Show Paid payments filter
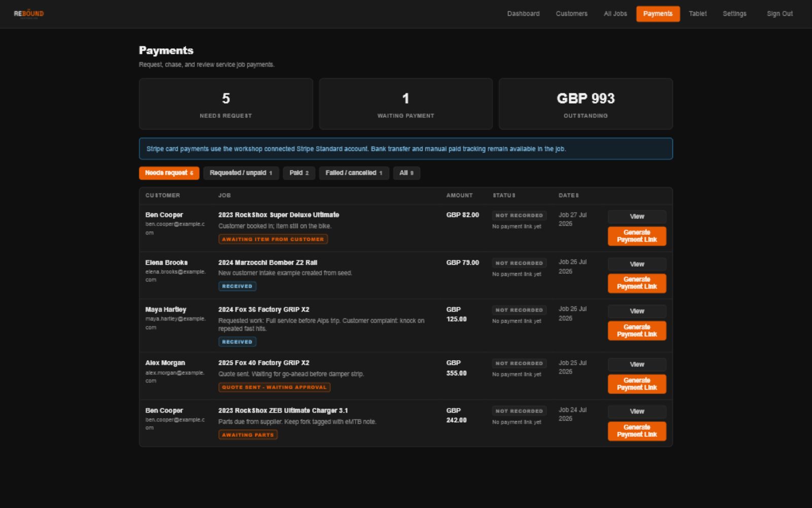Viewport: 812px width, 508px height. pyautogui.click(x=299, y=173)
